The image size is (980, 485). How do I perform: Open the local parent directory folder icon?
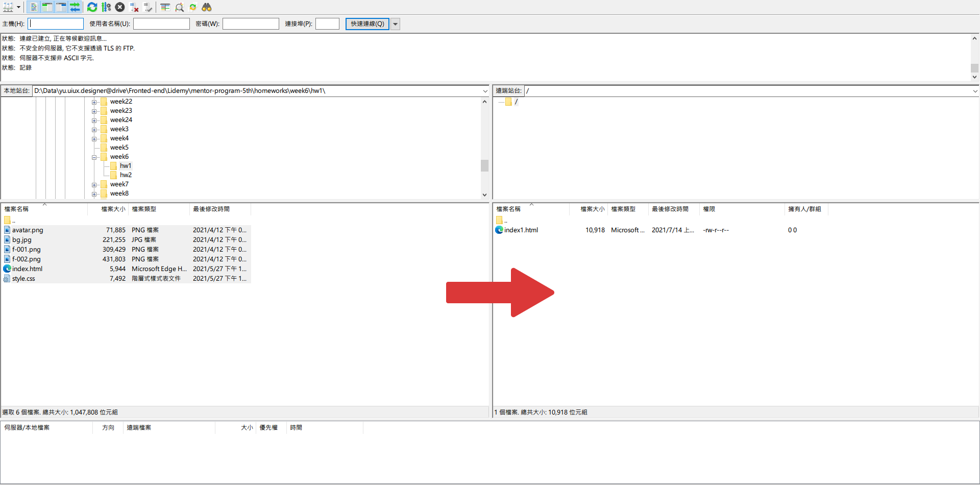(7, 220)
